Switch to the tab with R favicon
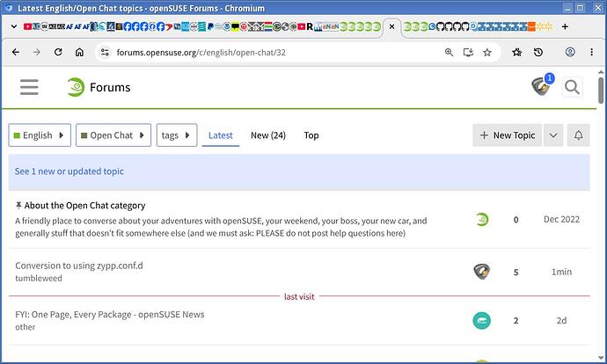 tap(310, 26)
